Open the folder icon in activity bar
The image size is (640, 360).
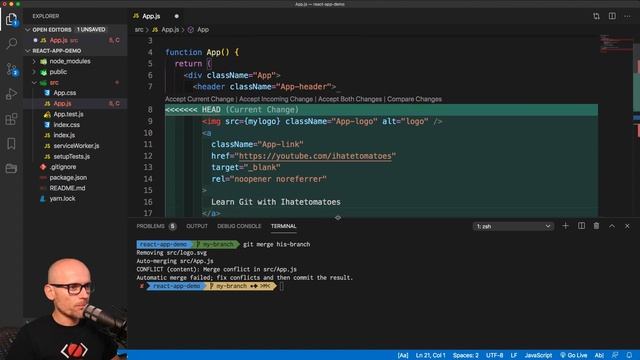tap(11, 168)
